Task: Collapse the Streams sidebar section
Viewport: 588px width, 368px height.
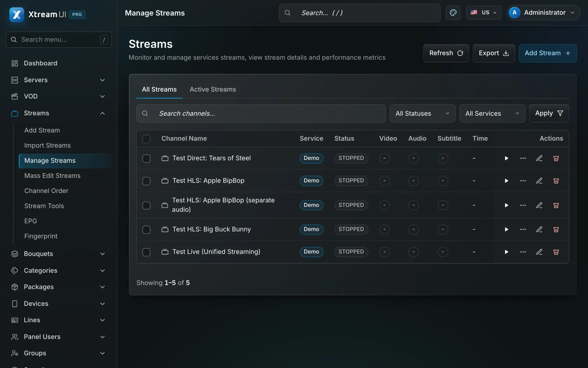Action: [59, 113]
